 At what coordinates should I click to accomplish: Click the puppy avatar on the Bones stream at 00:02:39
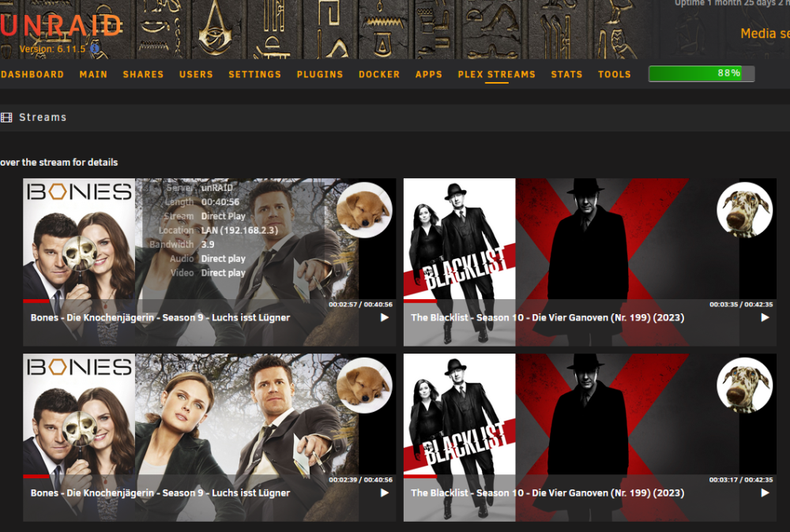tap(364, 385)
